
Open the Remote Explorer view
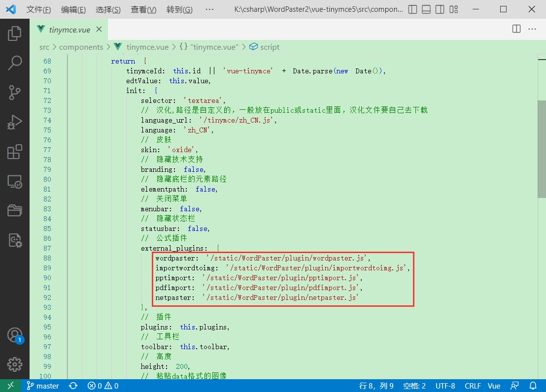pyautogui.click(x=15, y=182)
